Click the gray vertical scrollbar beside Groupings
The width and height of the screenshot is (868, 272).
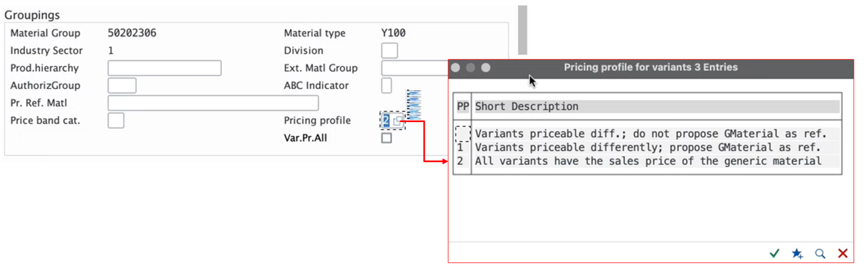522,30
